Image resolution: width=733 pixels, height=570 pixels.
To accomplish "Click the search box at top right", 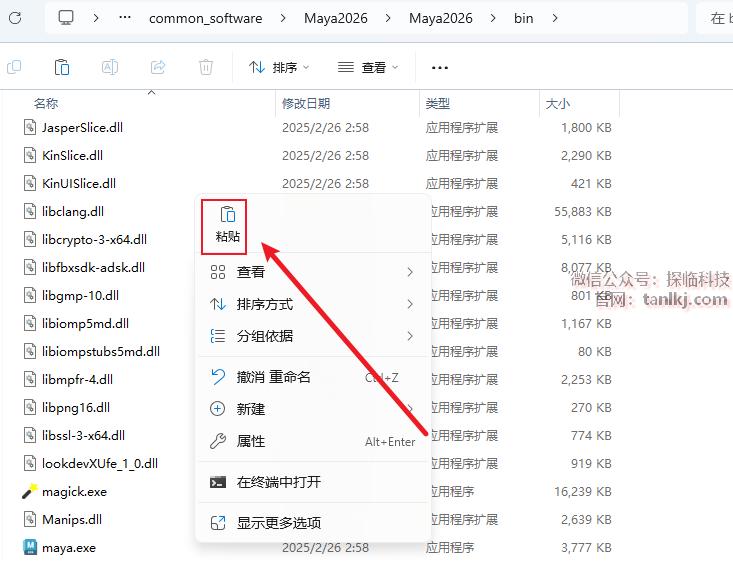I will [x=715, y=18].
